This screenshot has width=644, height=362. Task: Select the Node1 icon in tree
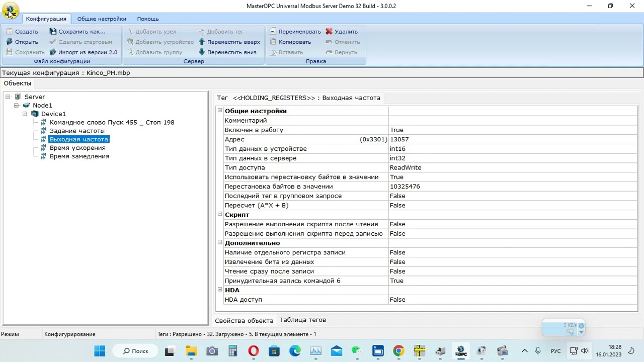pos(27,105)
